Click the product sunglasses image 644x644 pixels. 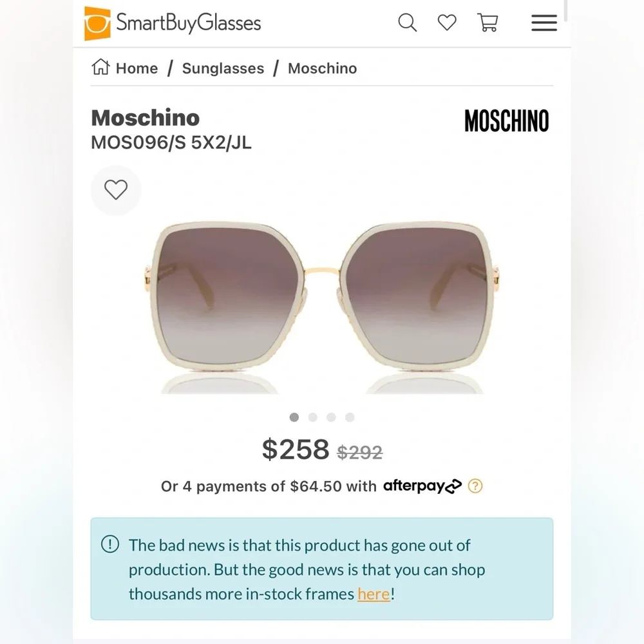click(x=322, y=296)
